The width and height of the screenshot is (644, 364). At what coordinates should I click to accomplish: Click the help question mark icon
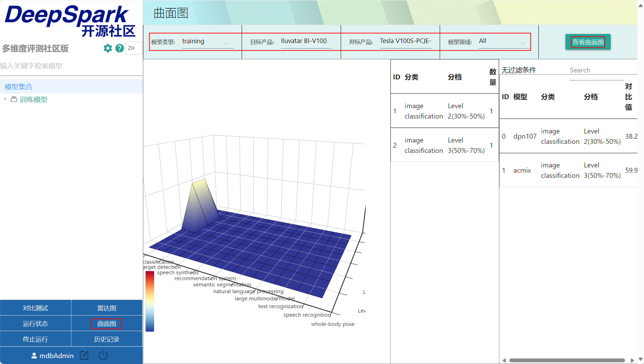(119, 48)
